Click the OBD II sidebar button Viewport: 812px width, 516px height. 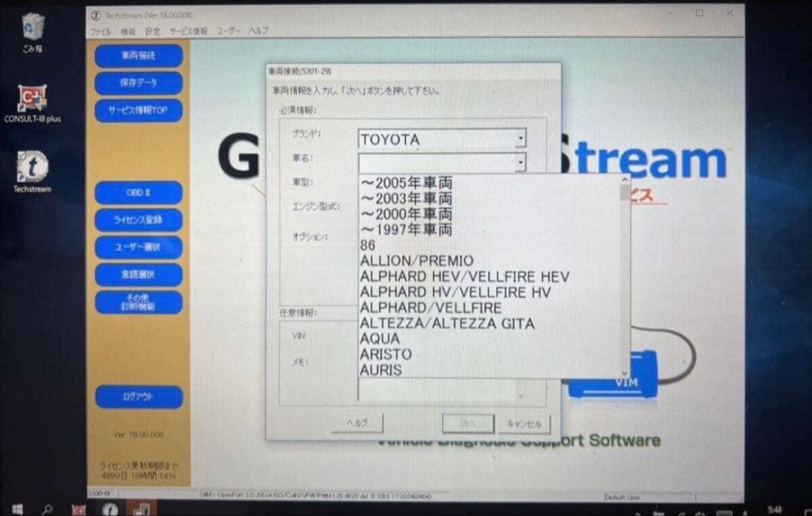click(x=138, y=193)
